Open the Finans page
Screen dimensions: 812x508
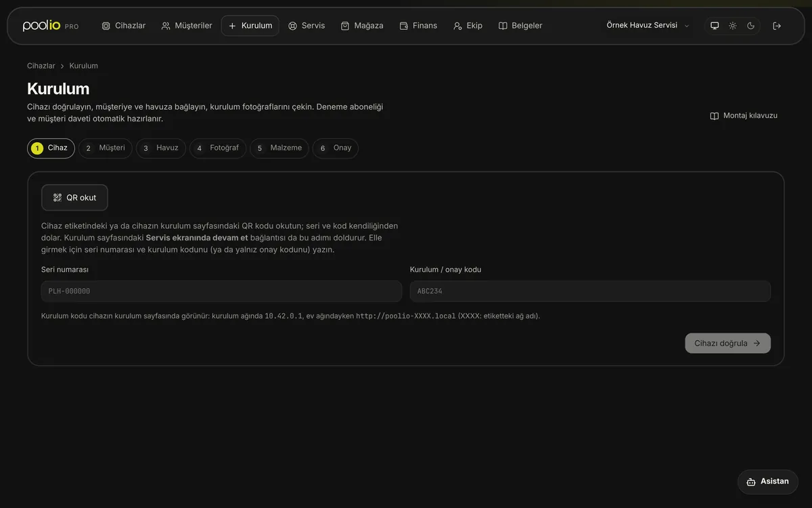[x=418, y=26]
